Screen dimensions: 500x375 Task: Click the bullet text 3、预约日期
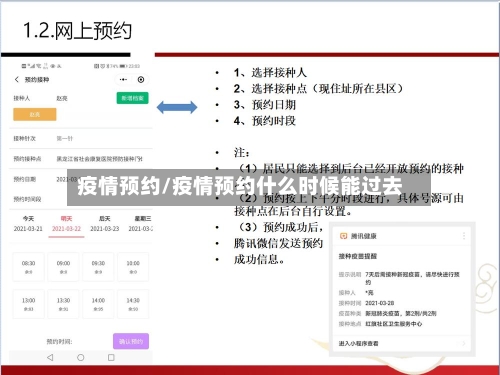(265, 105)
